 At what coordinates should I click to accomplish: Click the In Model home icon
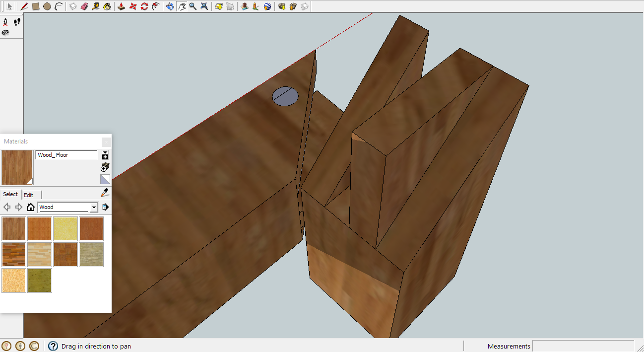coord(31,207)
